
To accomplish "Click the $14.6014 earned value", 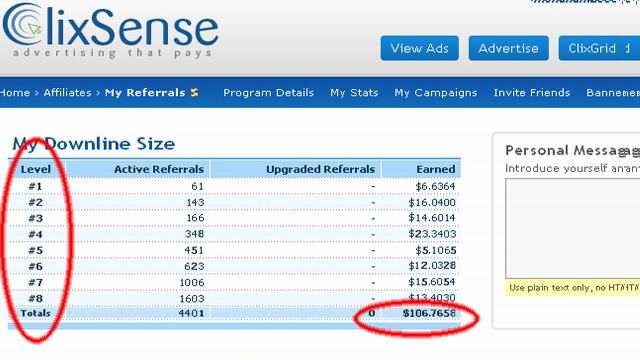I will [x=432, y=218].
